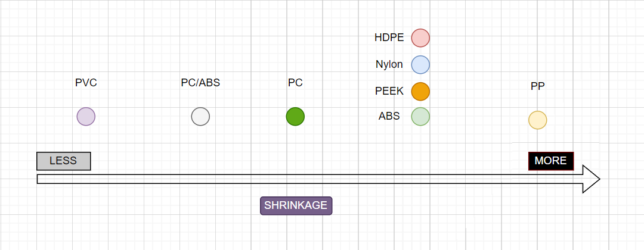Select the dark green PC circle

pos(295,117)
